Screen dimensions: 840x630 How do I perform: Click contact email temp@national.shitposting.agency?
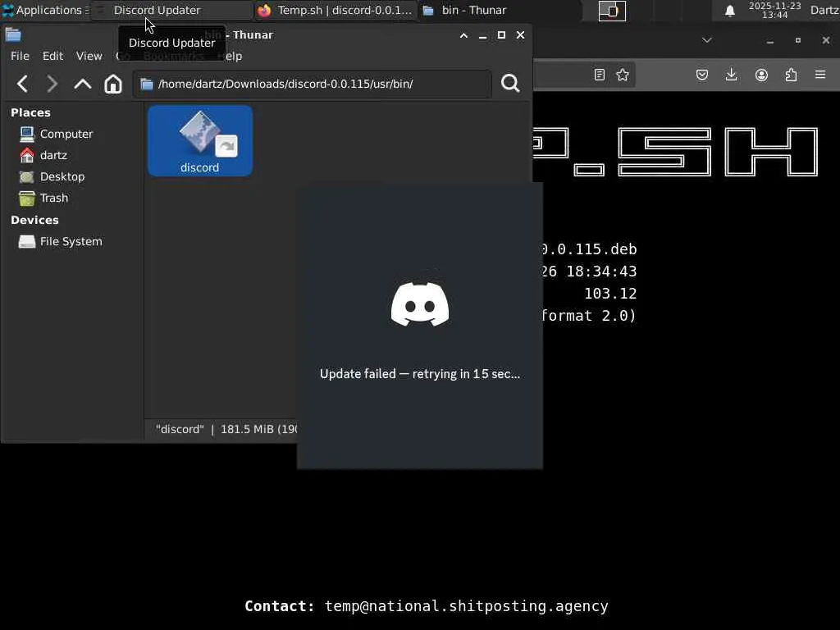pyautogui.click(x=466, y=606)
